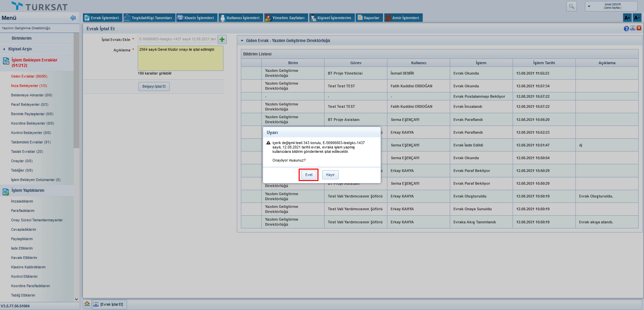The image size is (644, 310).
Task: Expand the Kişisel Arşiv tree section
Action: pyautogui.click(x=4, y=49)
